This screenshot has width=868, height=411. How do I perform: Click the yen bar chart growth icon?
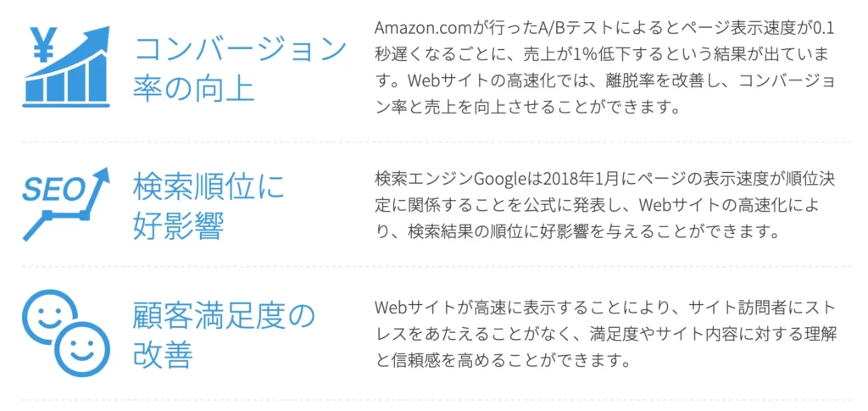tap(66, 66)
